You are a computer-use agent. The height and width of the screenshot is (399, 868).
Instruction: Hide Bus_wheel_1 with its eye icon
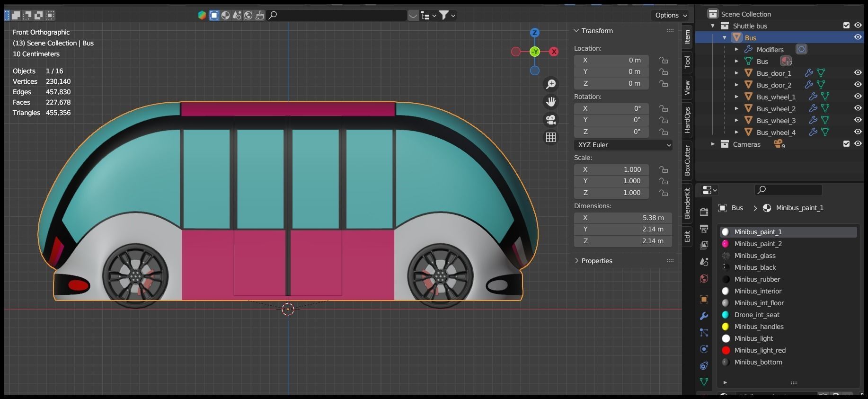pyautogui.click(x=858, y=97)
